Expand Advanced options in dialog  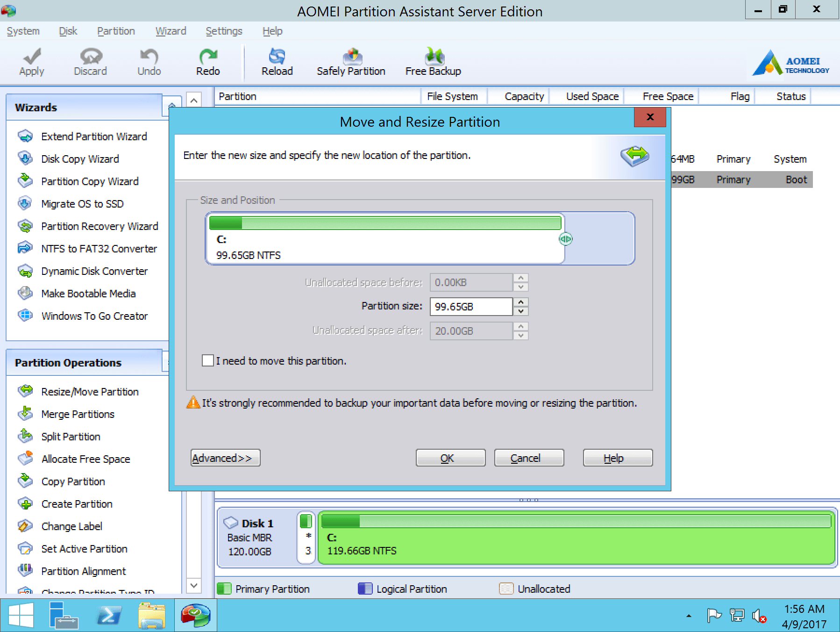tap(225, 458)
